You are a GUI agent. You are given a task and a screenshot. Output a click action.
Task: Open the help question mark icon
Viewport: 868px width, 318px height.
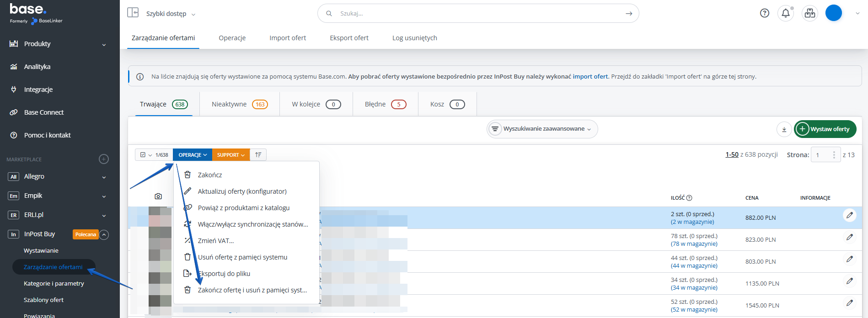pos(764,13)
